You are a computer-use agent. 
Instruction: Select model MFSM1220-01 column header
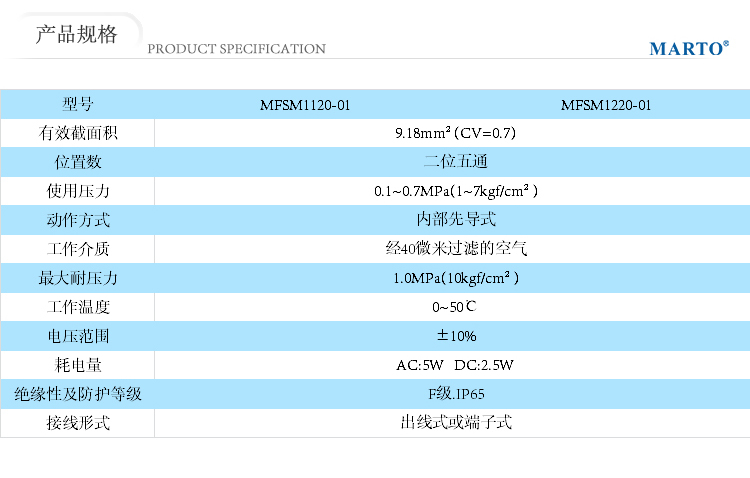606,104
